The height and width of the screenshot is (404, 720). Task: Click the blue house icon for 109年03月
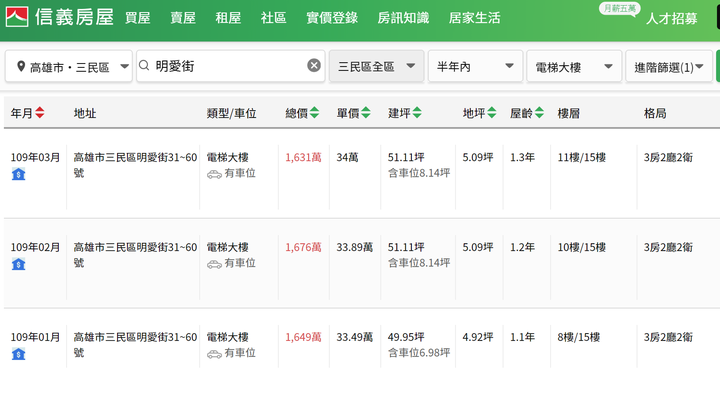[18, 175]
